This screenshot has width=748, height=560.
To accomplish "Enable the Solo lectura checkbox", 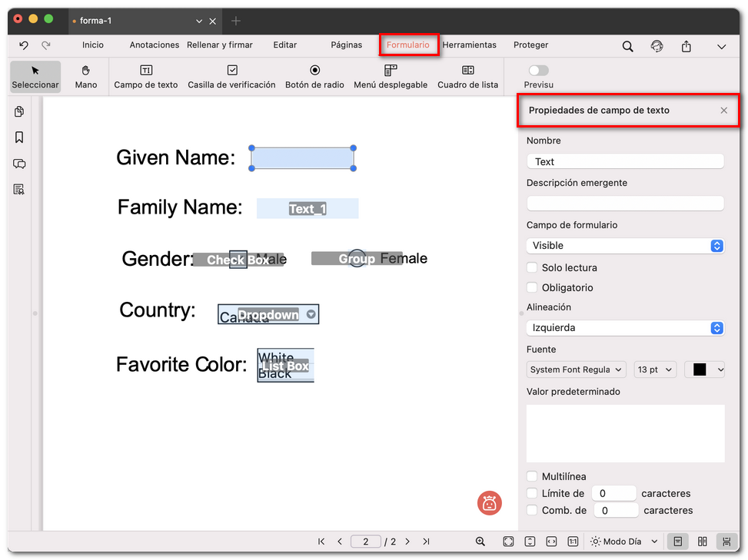I will (x=532, y=268).
